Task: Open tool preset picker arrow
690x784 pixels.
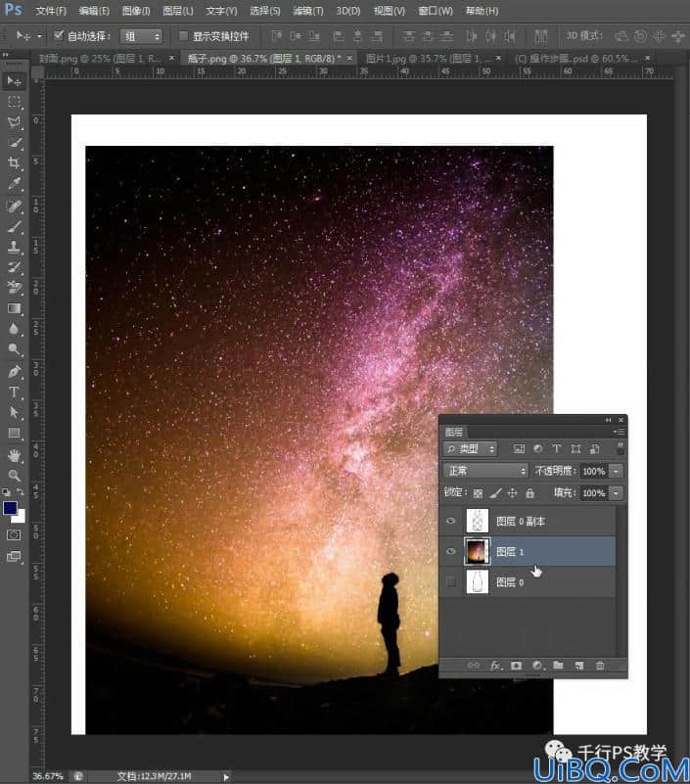Action: click(x=39, y=36)
